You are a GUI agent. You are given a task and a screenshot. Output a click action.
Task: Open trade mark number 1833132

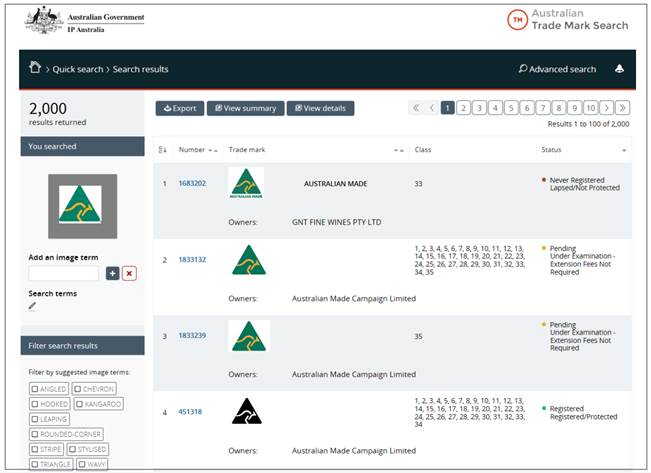[192, 260]
